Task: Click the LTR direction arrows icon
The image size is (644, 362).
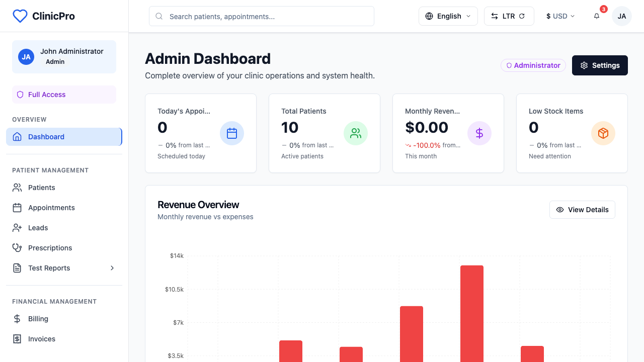Action: 495,16
